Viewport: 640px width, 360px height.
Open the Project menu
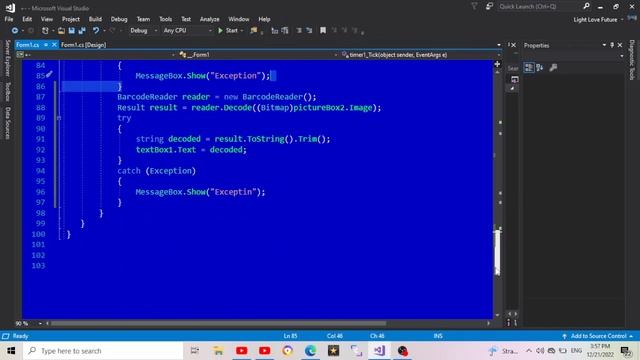tap(71, 19)
